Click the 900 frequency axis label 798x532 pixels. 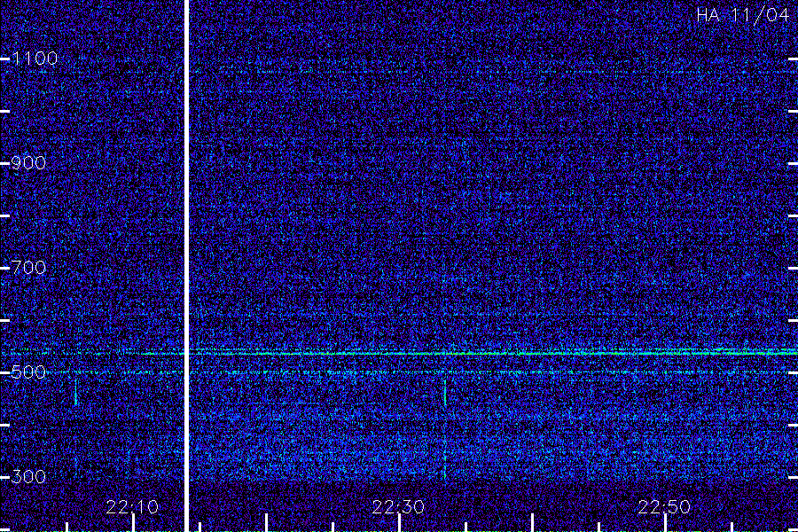(28, 163)
